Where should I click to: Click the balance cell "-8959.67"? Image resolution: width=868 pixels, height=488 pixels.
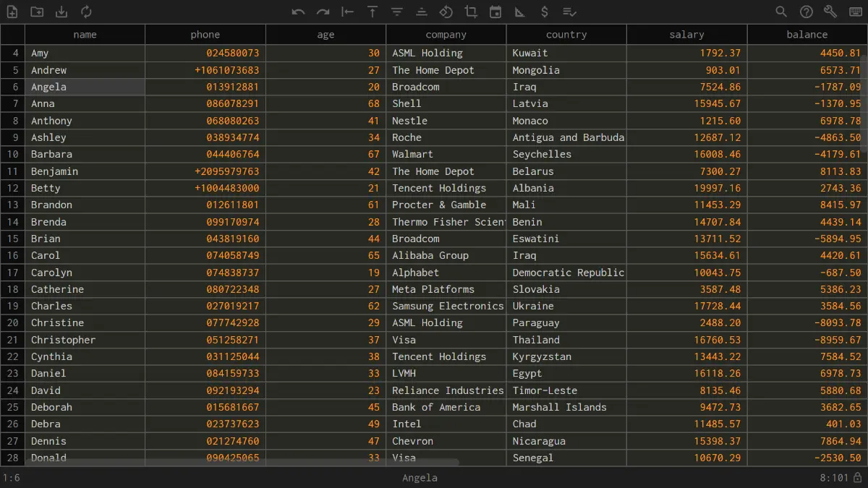tap(807, 340)
